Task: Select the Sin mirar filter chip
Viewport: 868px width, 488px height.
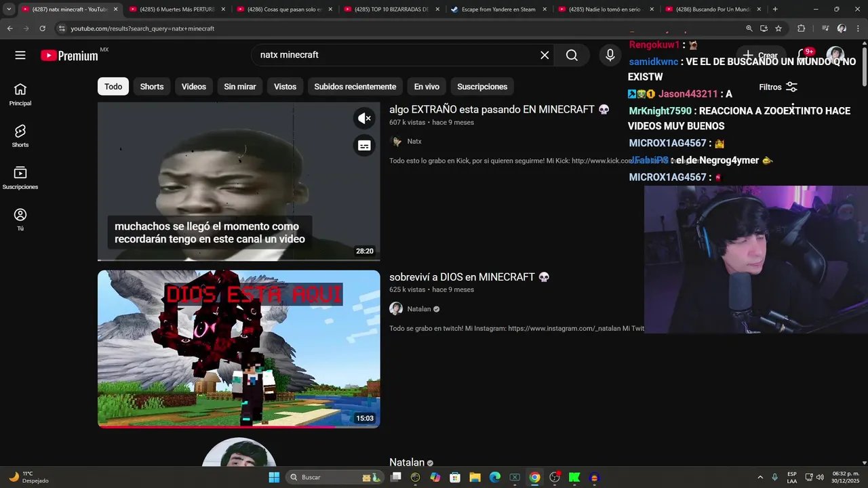Action: [x=240, y=87]
